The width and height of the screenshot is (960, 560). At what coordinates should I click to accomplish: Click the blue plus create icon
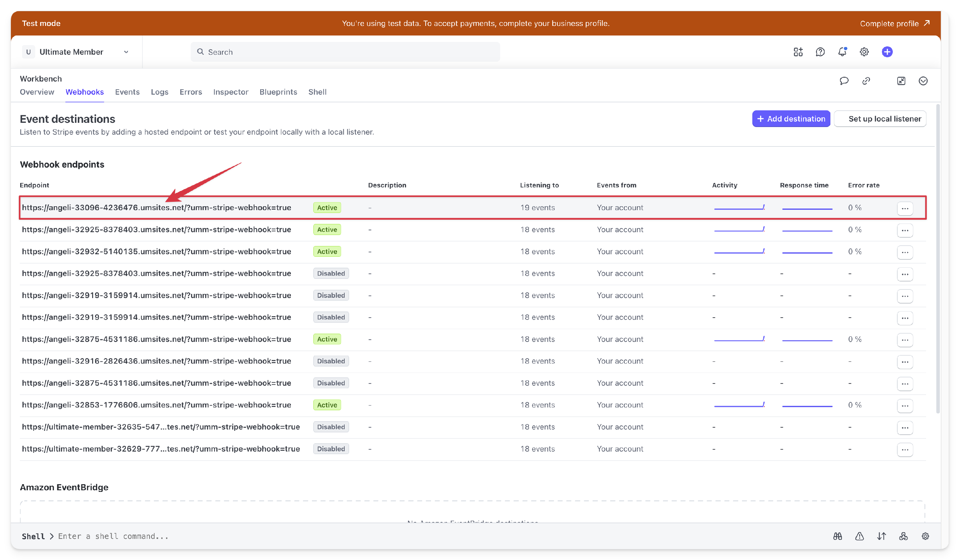887,52
